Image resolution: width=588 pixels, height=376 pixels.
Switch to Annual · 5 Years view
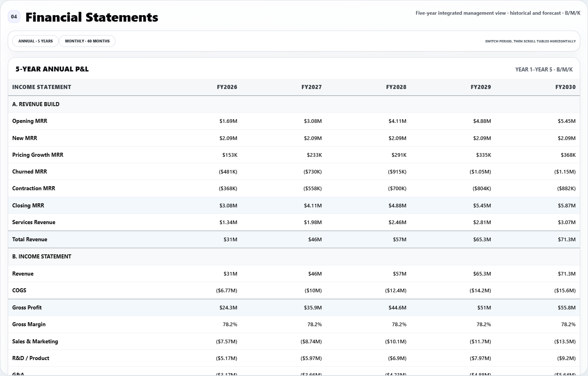(x=36, y=41)
